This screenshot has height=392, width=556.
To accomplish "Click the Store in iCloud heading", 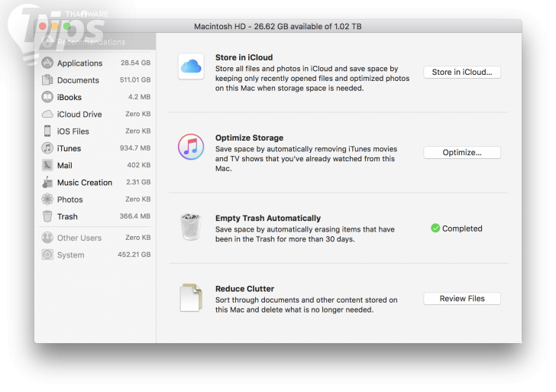I will pos(244,57).
